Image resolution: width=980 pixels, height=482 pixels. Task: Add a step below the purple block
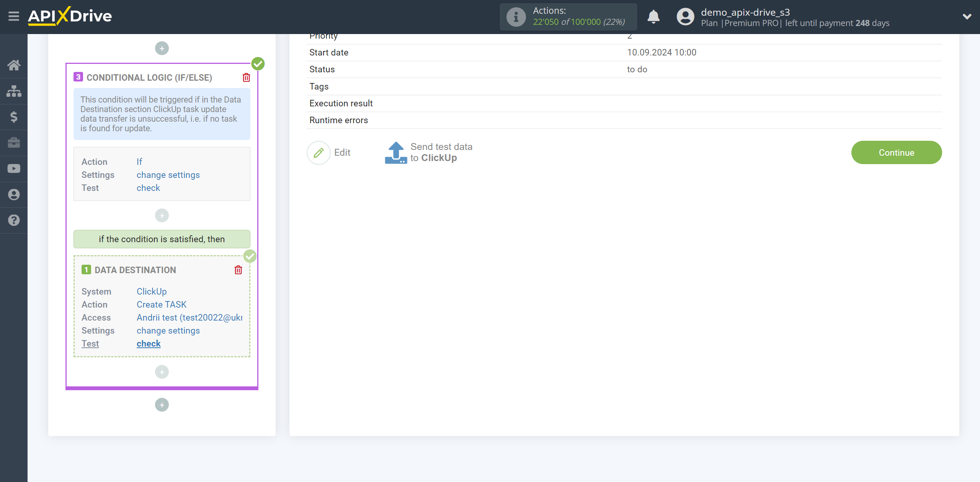coord(162,405)
